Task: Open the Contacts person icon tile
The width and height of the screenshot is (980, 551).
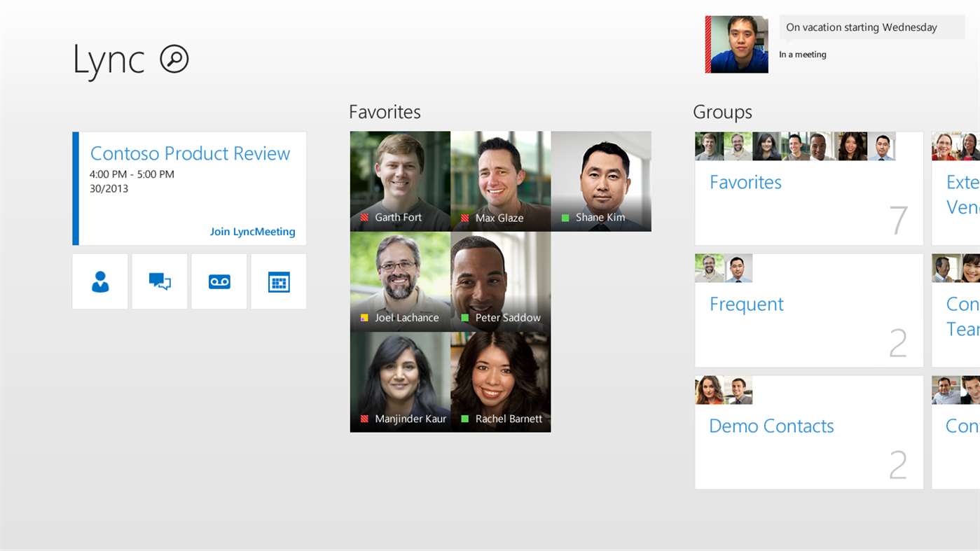Action: pyautogui.click(x=100, y=281)
